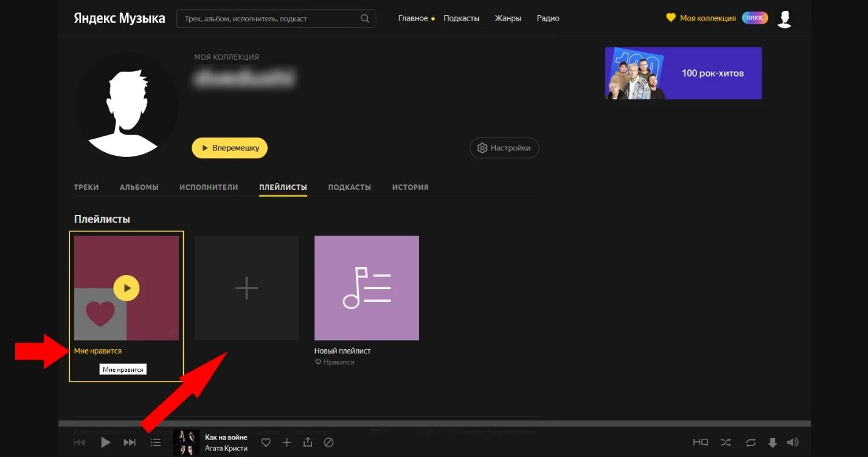Open the Подкасты top navigation item

point(461,18)
